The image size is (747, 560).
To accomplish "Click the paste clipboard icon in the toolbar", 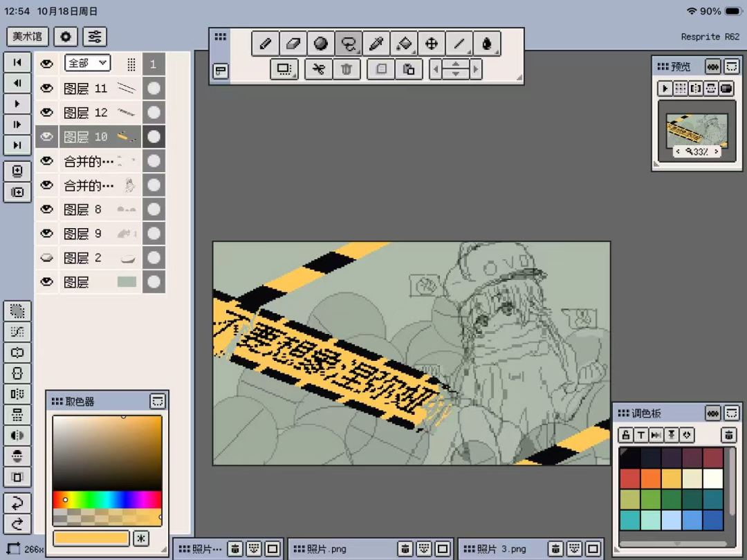I will coord(409,70).
